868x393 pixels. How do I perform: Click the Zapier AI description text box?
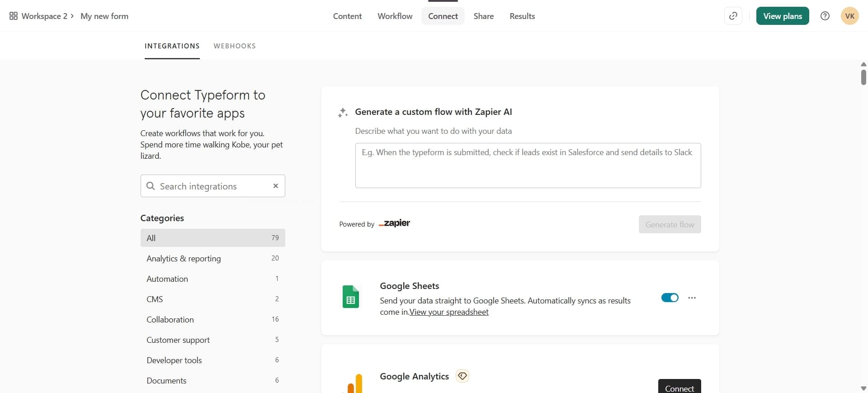pos(528,166)
